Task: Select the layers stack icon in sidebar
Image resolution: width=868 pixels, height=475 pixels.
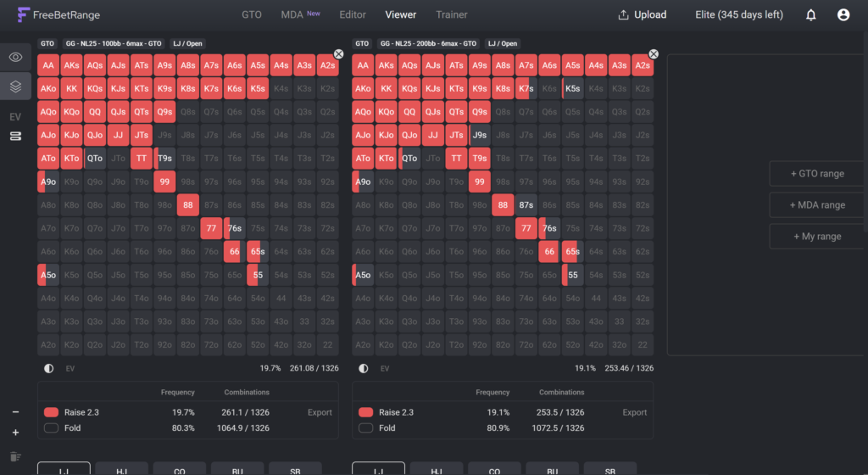Action: coord(15,87)
